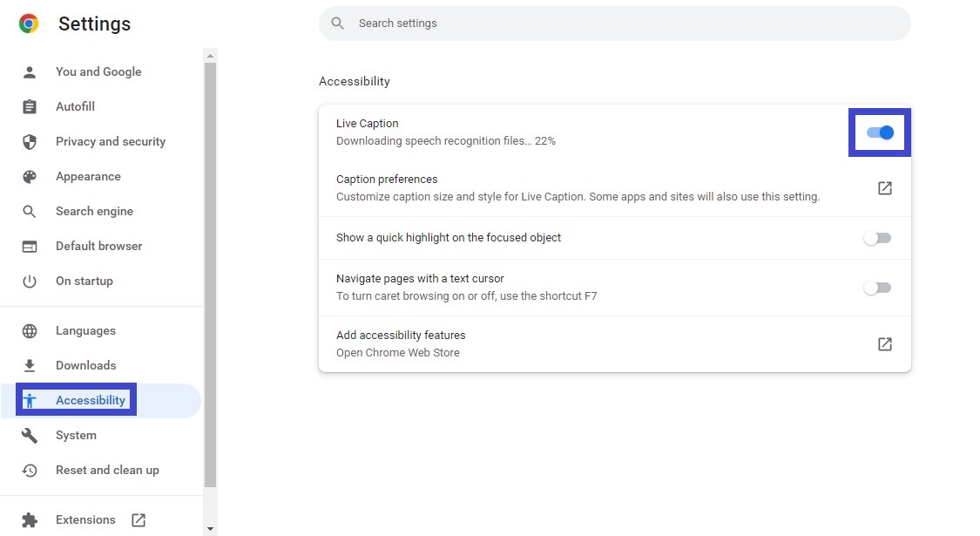980x536 pixels.
Task: Click the Autofill clipboard icon
Action: click(30, 107)
